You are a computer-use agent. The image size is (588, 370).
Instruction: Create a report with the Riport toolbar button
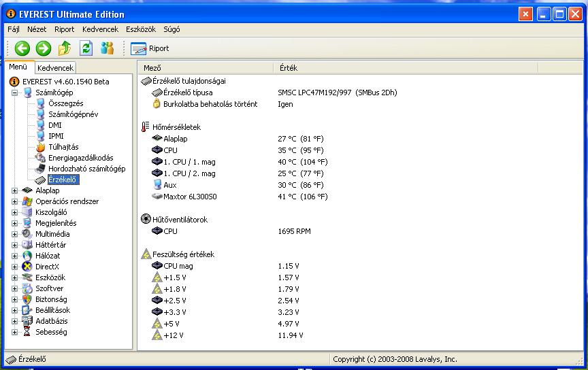pyautogui.click(x=150, y=48)
